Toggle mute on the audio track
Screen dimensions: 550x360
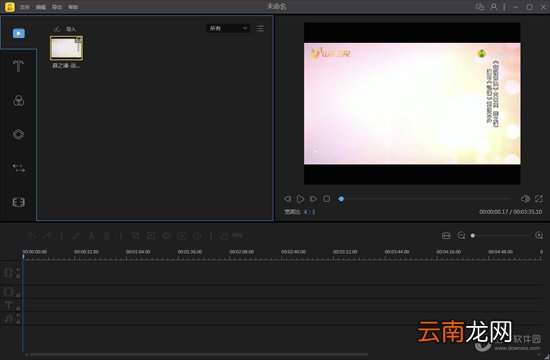pos(18,315)
